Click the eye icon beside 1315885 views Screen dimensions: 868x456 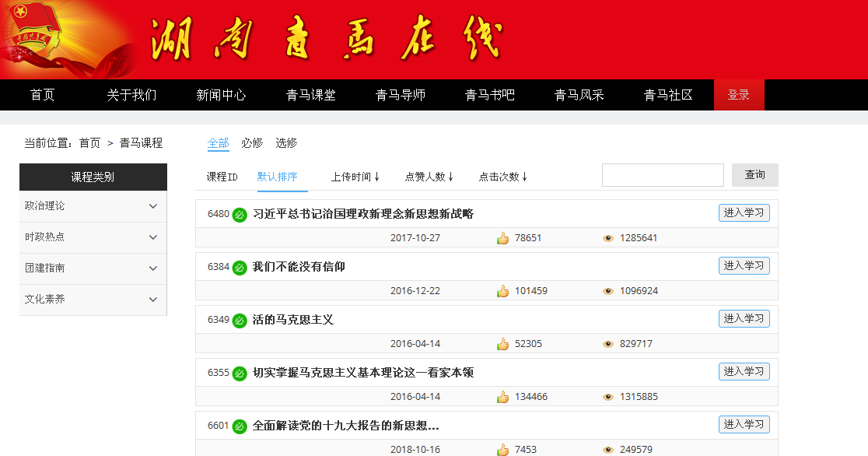(608, 397)
